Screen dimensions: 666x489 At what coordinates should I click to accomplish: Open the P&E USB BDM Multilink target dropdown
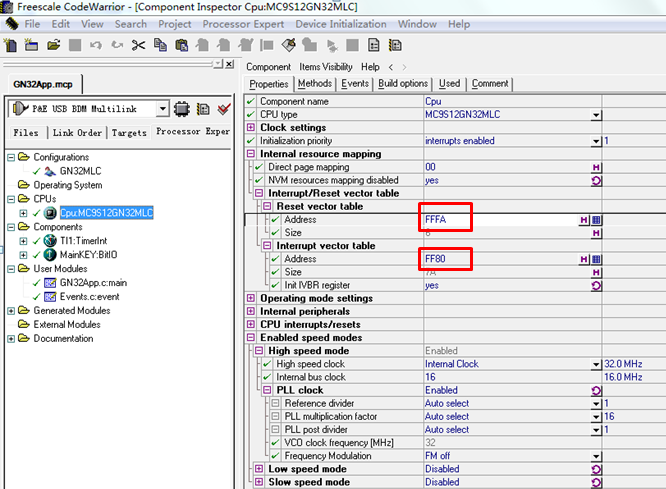(162, 109)
